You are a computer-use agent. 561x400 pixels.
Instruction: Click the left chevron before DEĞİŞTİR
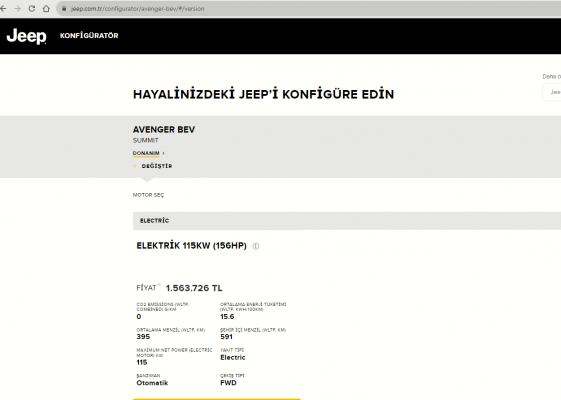(135, 166)
